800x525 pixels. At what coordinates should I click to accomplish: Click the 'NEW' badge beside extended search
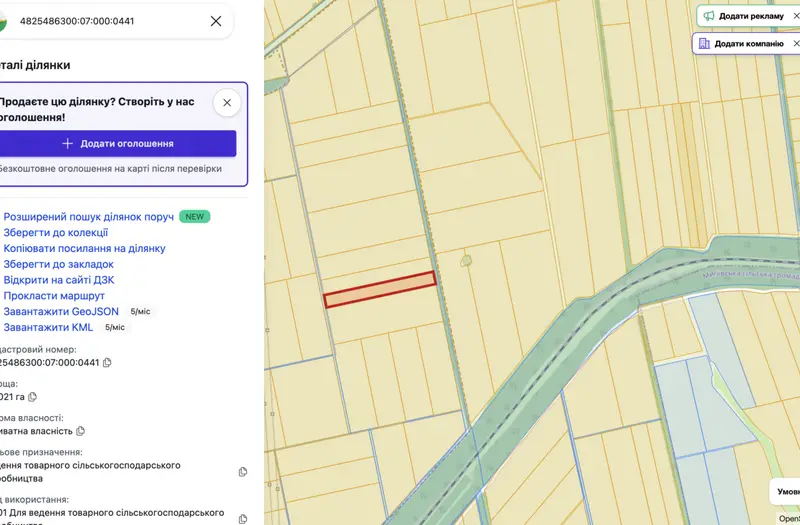[x=194, y=217]
